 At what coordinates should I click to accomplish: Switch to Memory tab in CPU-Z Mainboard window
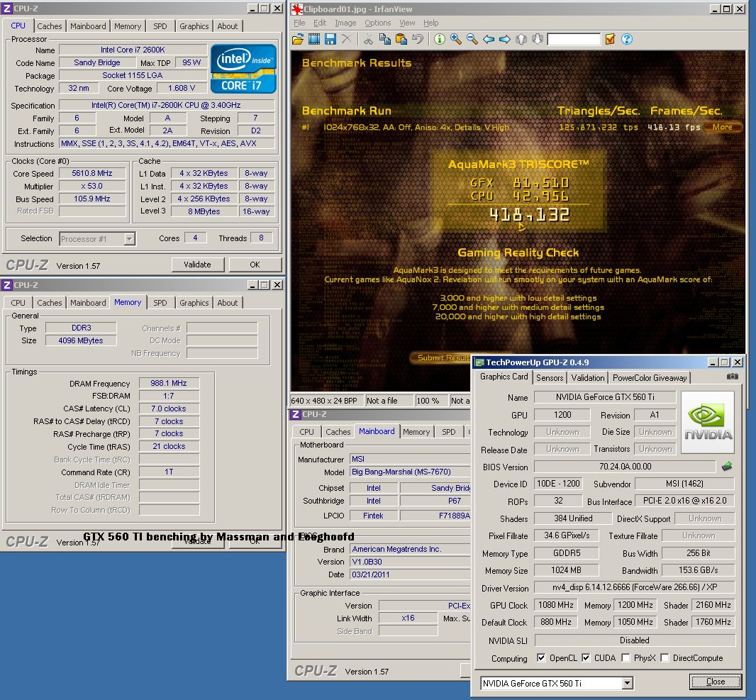[x=416, y=432]
